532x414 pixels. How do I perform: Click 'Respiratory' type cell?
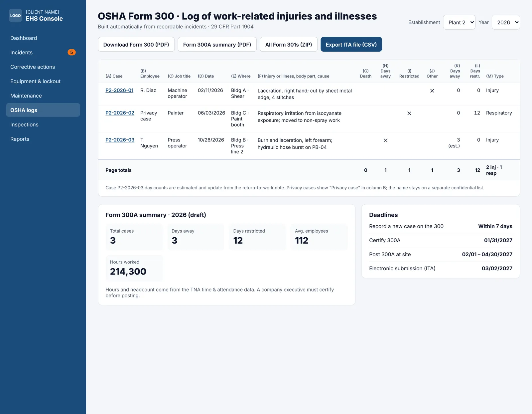pos(499,113)
